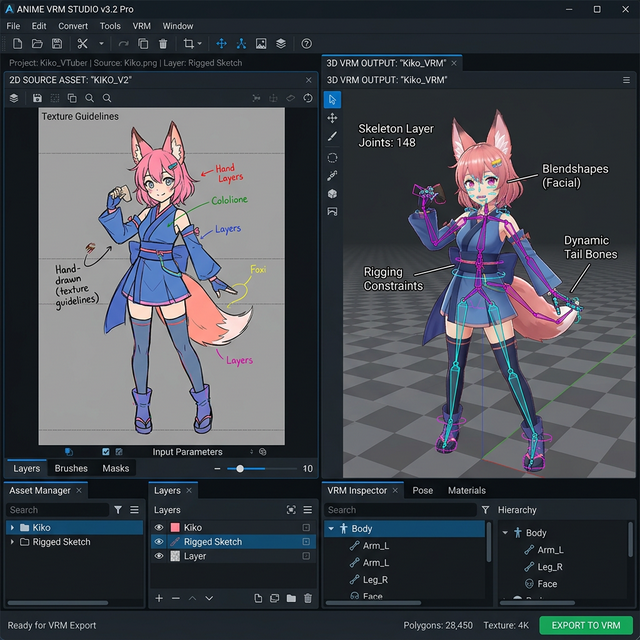This screenshot has height=640, width=640.
Task: Open the image import toolbar icon
Action: point(261,44)
